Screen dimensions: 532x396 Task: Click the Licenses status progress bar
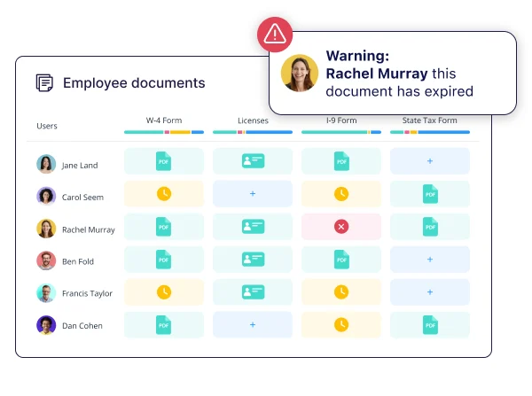point(253,132)
